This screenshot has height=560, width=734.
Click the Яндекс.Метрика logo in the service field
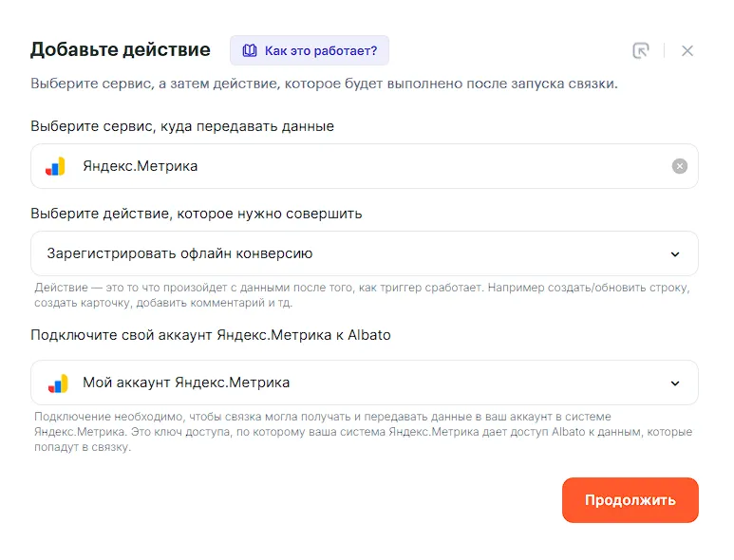tap(56, 166)
